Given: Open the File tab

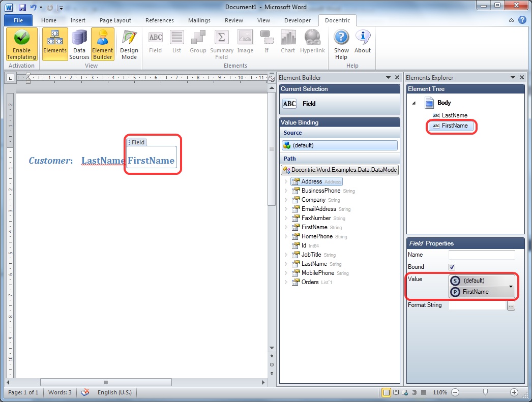Looking at the screenshot, I should (x=18, y=20).
